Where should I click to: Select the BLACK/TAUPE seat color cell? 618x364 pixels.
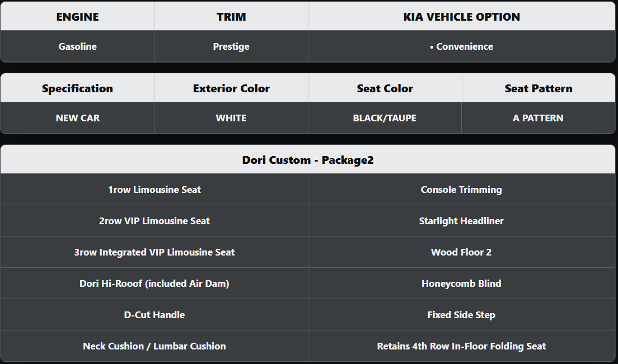385,118
